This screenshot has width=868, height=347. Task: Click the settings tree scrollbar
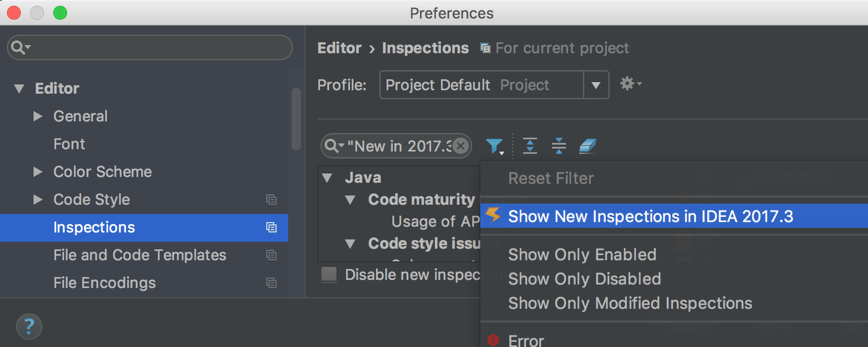(x=296, y=119)
